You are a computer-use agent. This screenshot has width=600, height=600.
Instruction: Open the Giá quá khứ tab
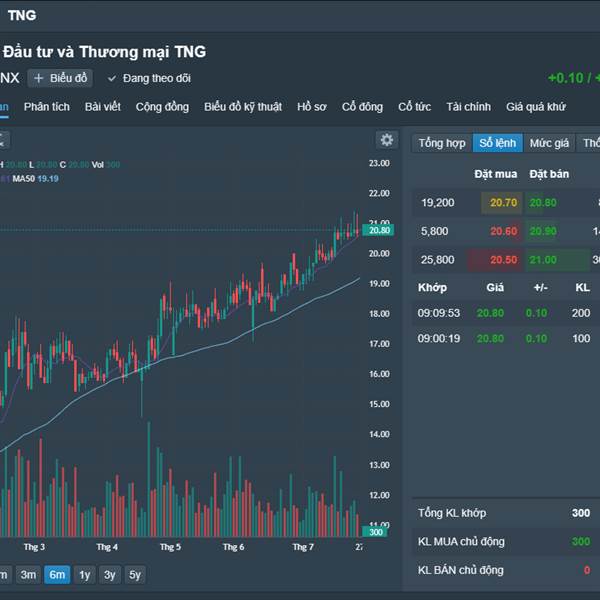point(536,107)
